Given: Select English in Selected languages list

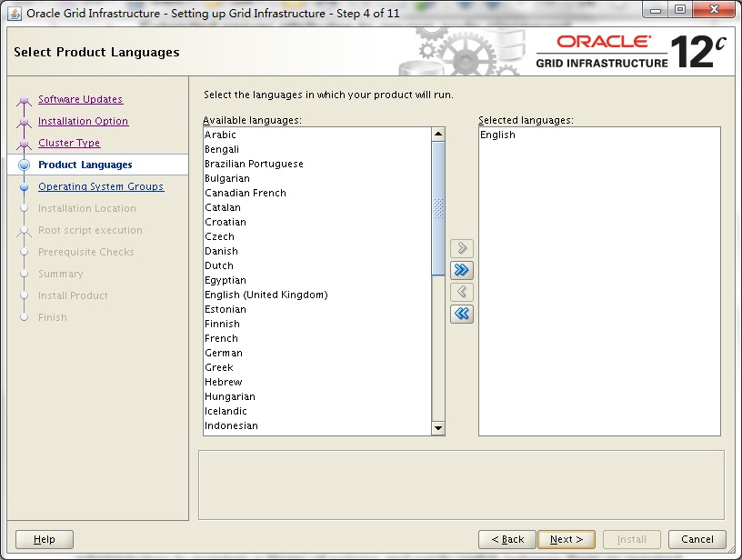Looking at the screenshot, I should click(x=599, y=135).
